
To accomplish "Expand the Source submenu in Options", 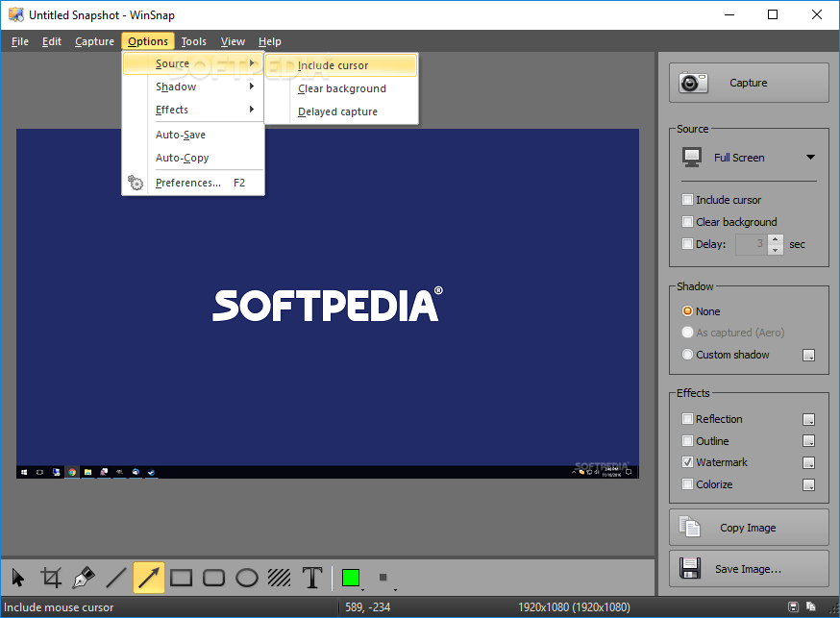I will (193, 63).
